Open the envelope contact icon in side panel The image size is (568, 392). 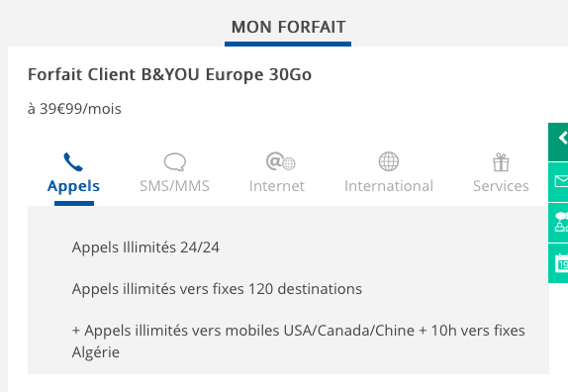click(x=561, y=181)
